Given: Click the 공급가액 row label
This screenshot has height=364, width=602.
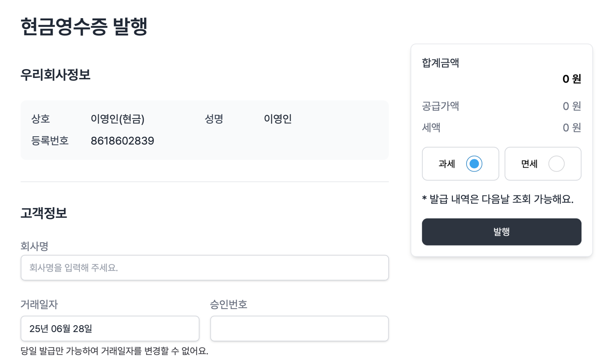Looking at the screenshot, I should [440, 106].
